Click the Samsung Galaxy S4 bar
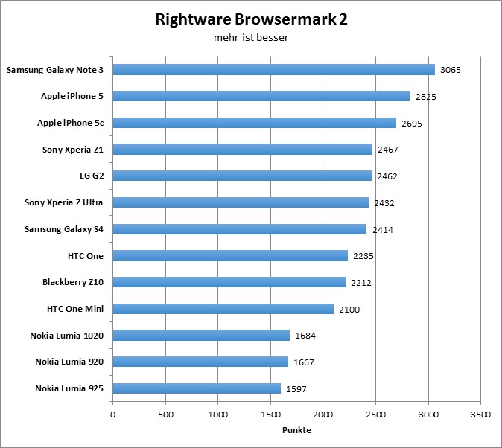 point(240,229)
